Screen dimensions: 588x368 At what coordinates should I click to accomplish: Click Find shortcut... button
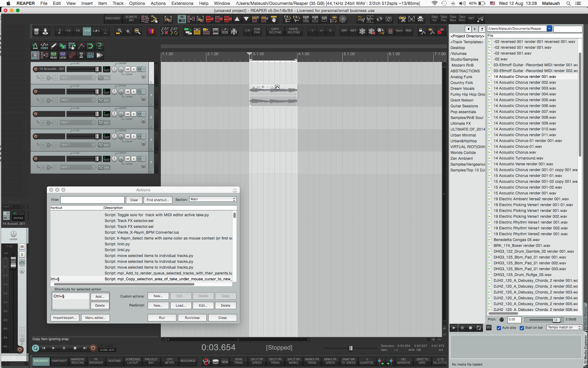(x=158, y=200)
